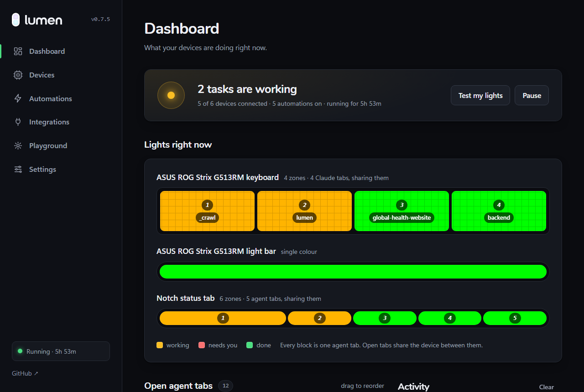Viewport: 584px width, 392px height.
Task: Click the Running 5h 53m status pill
Action: (61, 351)
